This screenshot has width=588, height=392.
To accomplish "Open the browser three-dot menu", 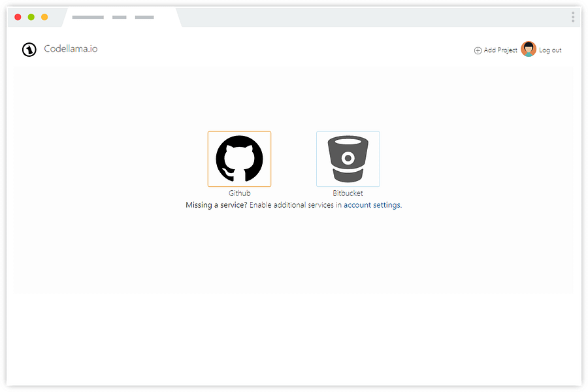I will click(572, 17).
